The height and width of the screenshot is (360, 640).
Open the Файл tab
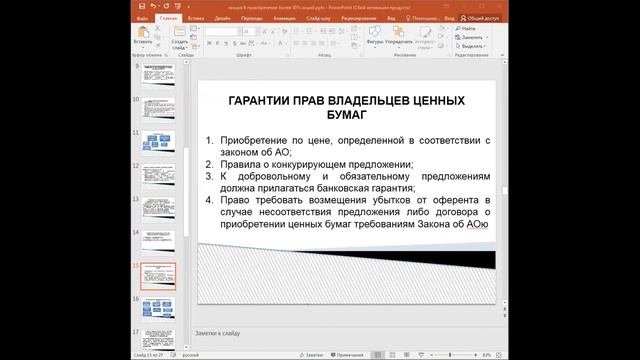coord(142,18)
